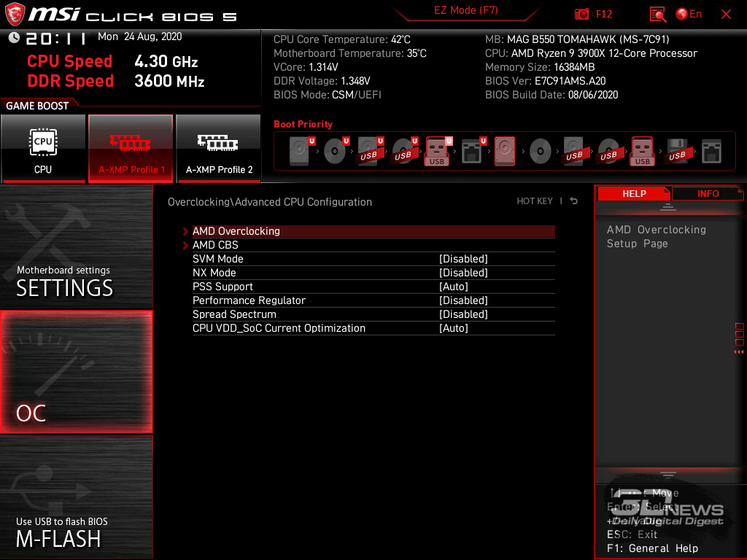Select USB floppy boot device

tap(678, 152)
